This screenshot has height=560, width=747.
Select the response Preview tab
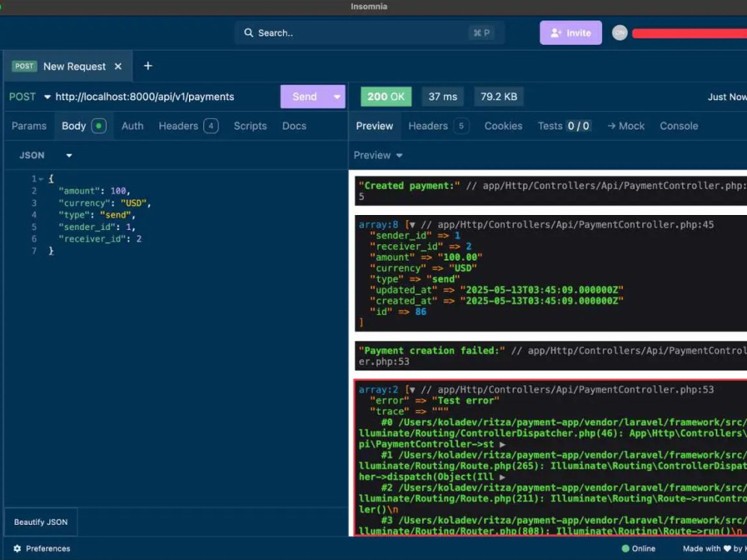(374, 126)
